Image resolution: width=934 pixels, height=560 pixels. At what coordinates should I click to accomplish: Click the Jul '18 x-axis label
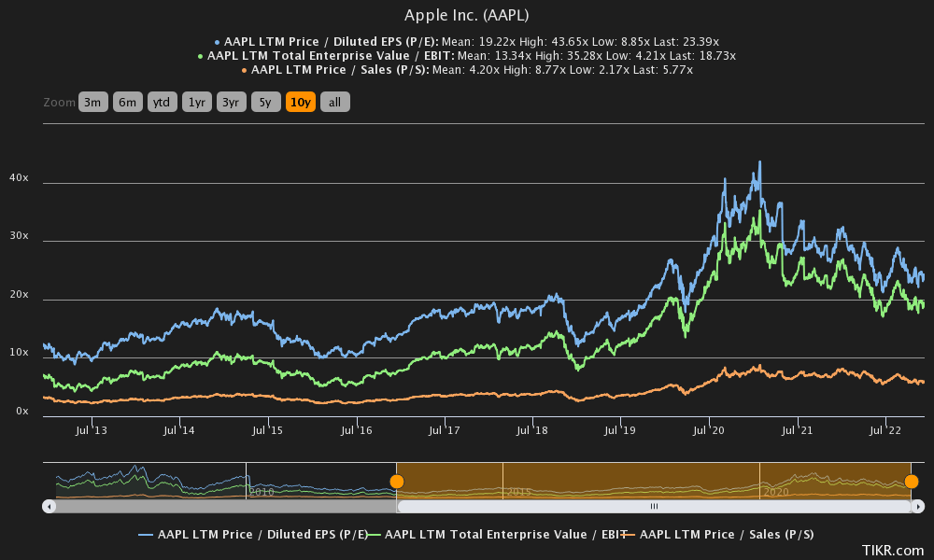click(532, 430)
